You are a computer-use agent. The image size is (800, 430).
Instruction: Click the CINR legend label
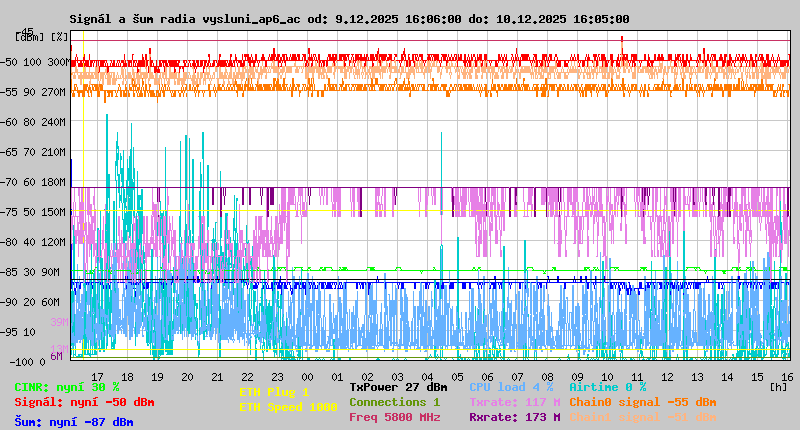tap(67, 387)
